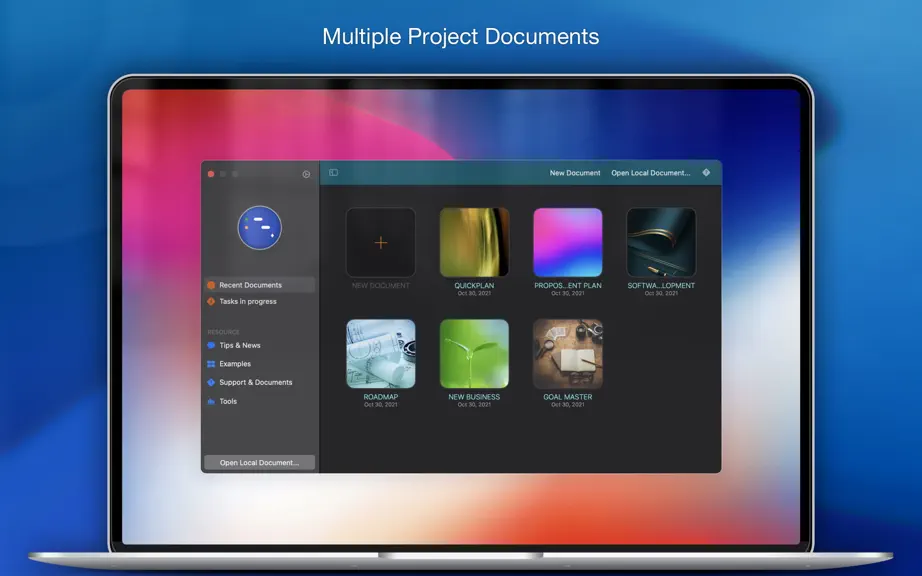Click the bottom Open Local Document button
Screen dimensions: 922x576
[259, 463]
